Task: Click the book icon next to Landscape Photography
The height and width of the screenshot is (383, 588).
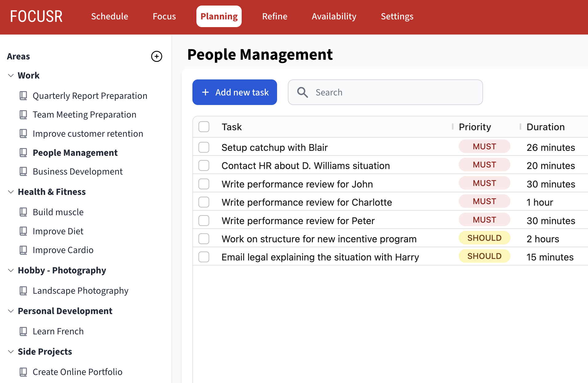Action: [23, 291]
